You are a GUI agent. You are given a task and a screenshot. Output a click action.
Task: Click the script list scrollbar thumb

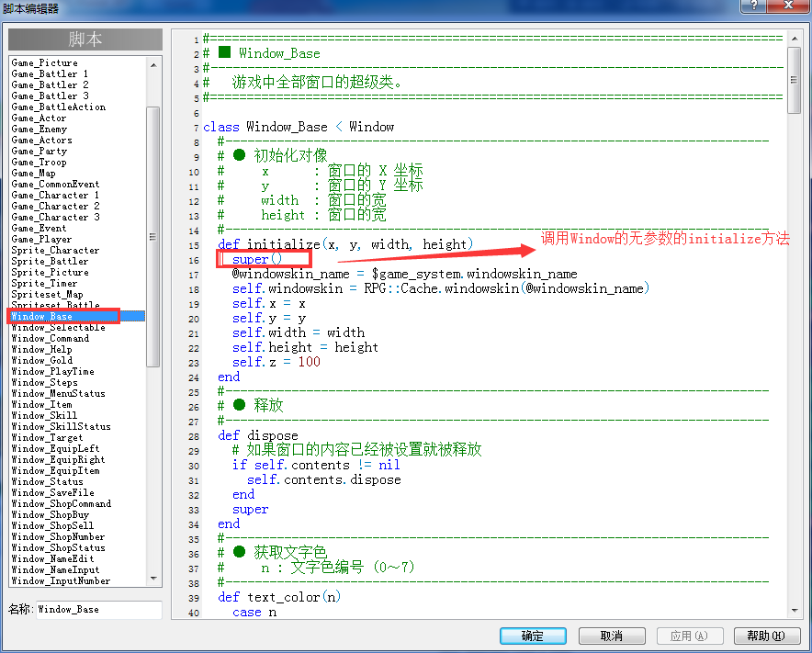point(152,237)
